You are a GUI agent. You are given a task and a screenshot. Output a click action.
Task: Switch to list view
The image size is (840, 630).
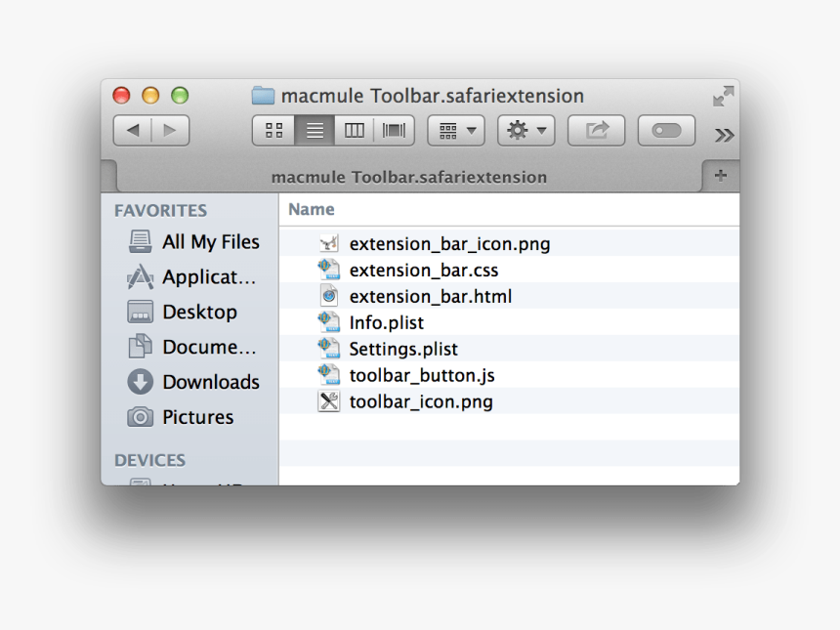point(315,130)
